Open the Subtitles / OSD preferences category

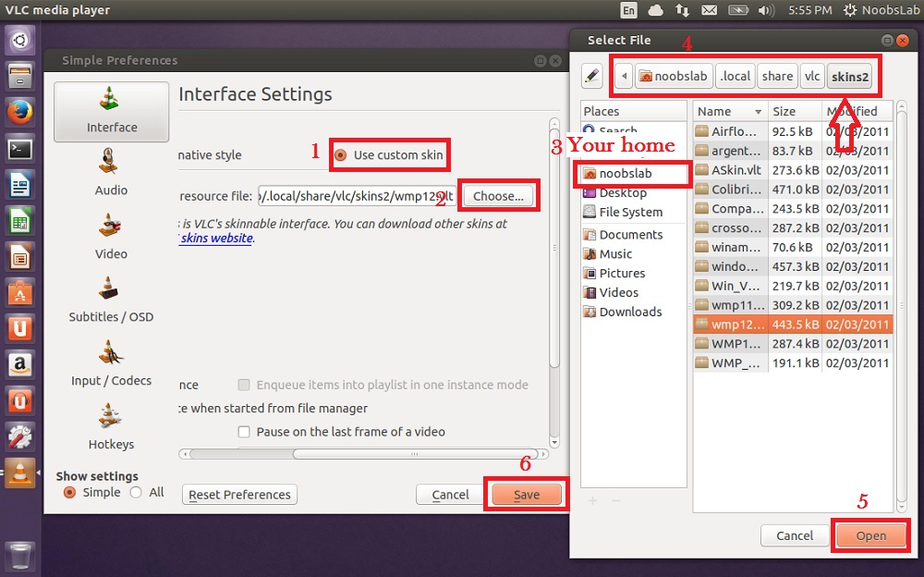click(112, 299)
